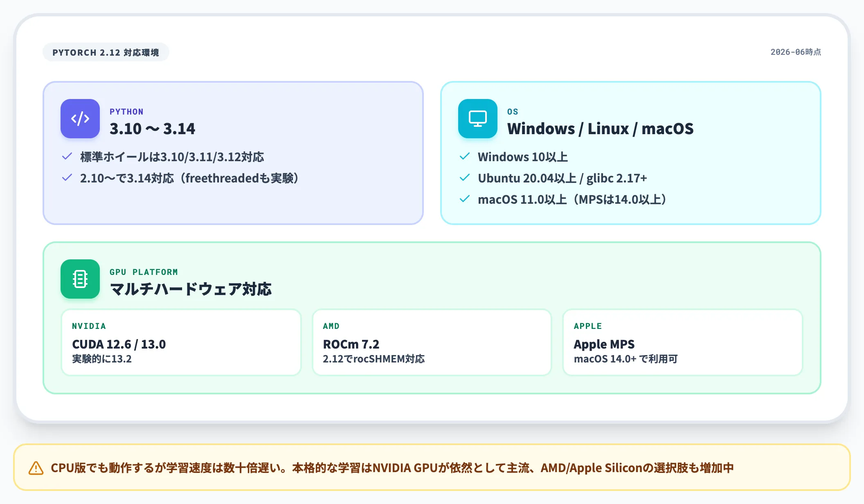The height and width of the screenshot is (504, 864).
Task: Click checkmark beside Ubuntu 20.04以上 line
Action: click(x=465, y=178)
